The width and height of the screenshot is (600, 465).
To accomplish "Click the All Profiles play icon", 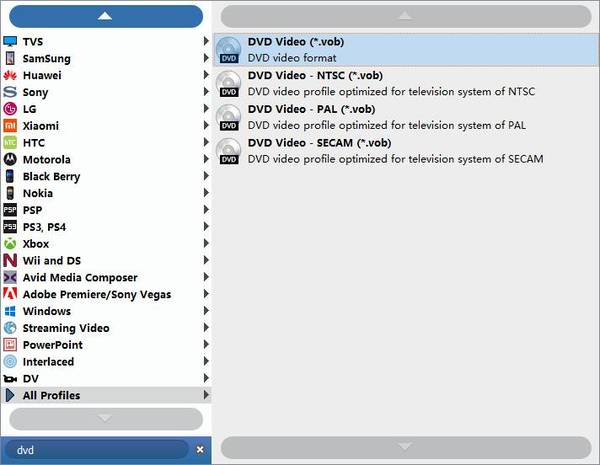I will tap(10, 395).
